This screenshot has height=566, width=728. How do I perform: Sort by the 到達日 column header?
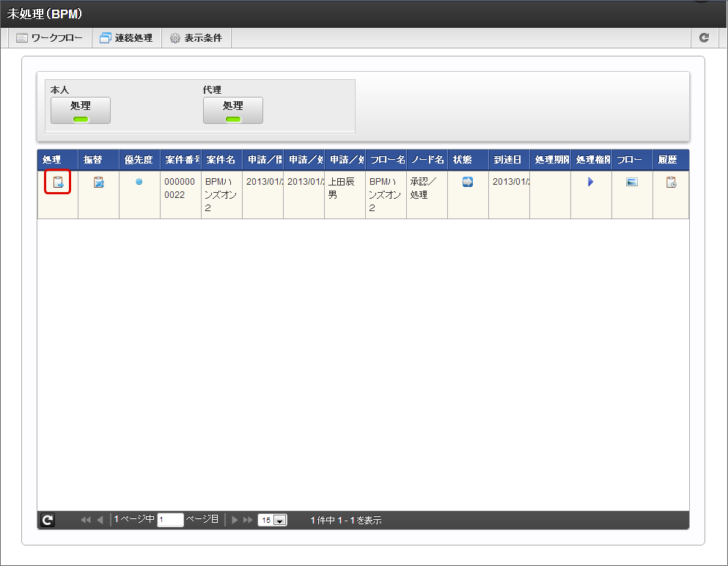click(507, 160)
